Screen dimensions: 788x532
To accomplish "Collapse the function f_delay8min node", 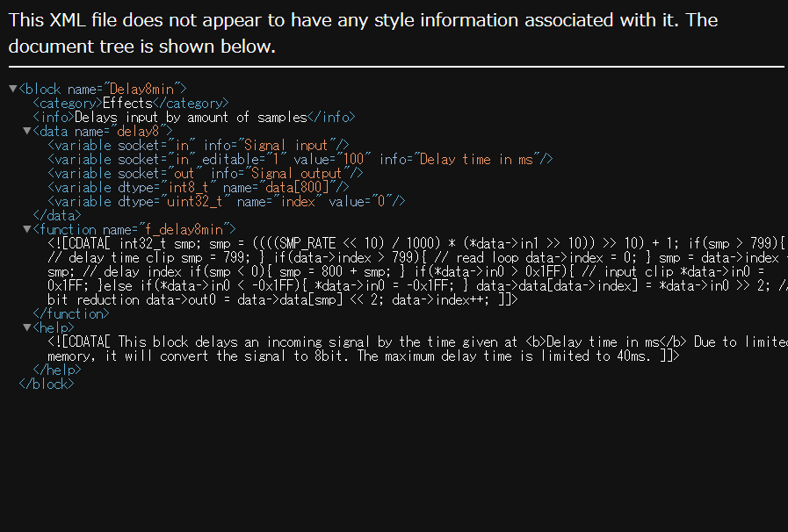I will click(27, 230).
